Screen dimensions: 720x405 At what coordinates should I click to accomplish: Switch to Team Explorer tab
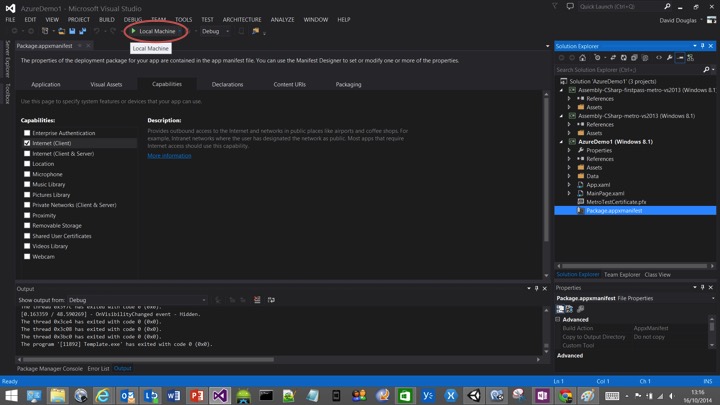[x=622, y=275]
